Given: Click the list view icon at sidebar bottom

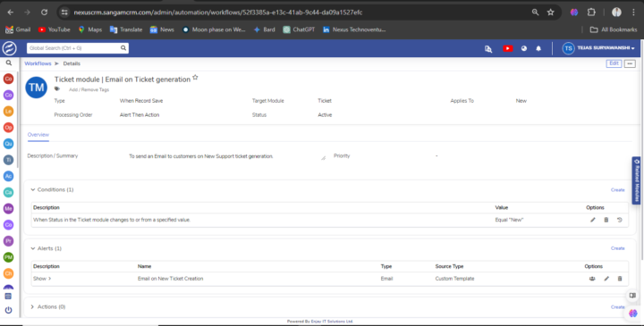Looking at the screenshot, I should point(8,296).
